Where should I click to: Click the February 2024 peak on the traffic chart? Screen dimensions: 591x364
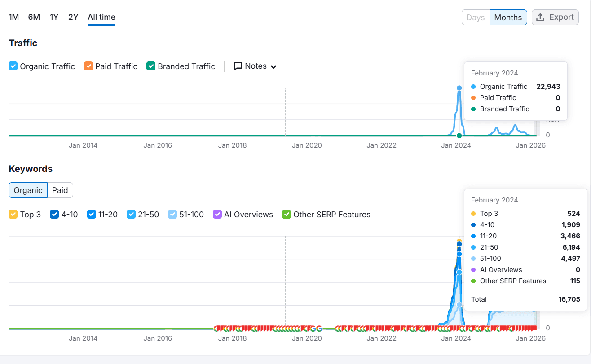click(459, 88)
